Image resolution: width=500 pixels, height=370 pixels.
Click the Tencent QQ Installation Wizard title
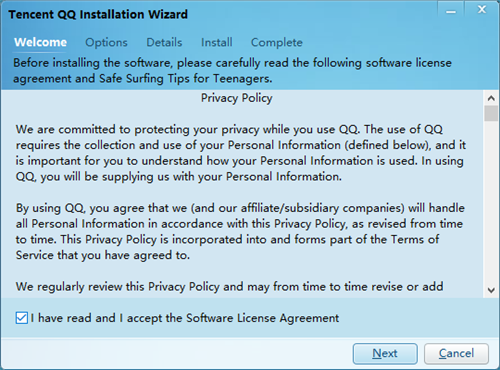98,14
